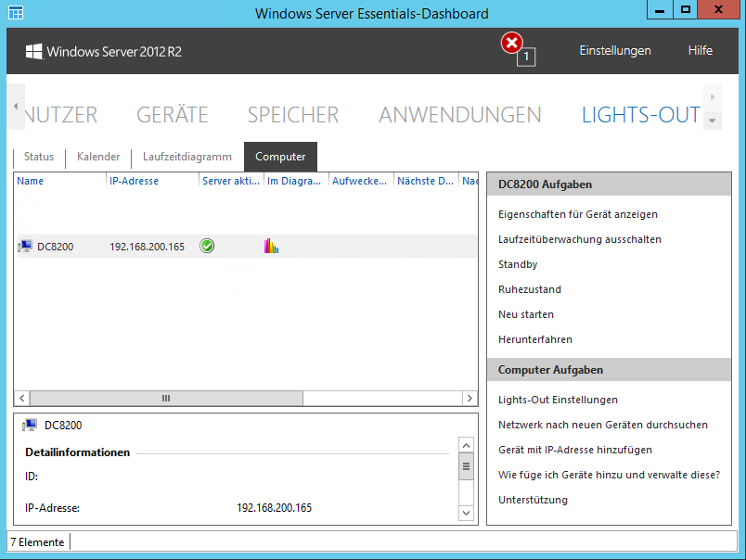Select the LIGHTS-OUT section

(641, 115)
